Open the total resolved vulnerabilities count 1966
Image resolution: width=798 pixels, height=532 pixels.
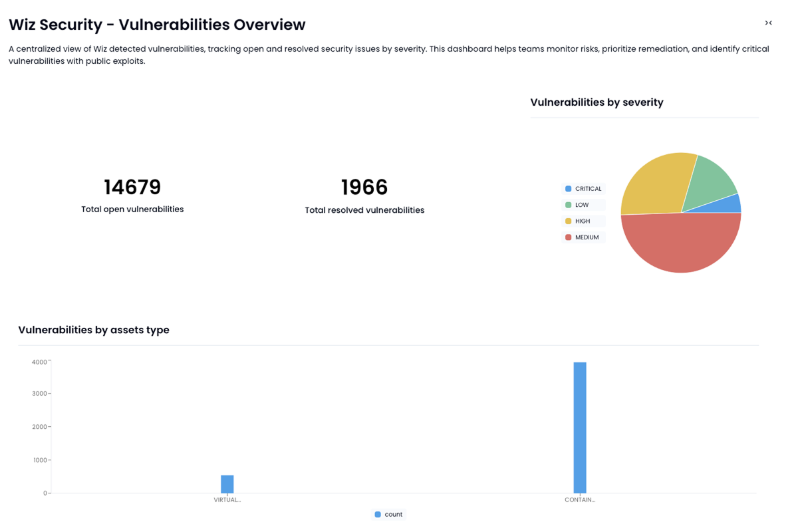[x=364, y=187]
